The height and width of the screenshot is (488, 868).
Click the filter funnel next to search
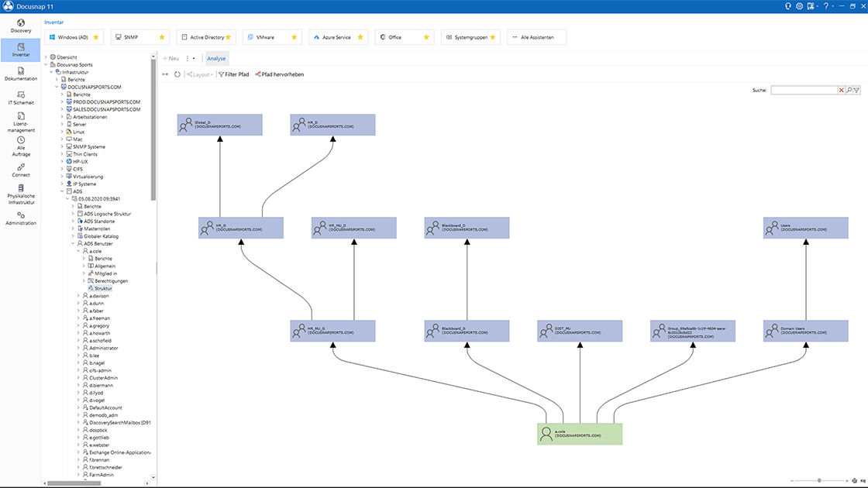(856, 90)
